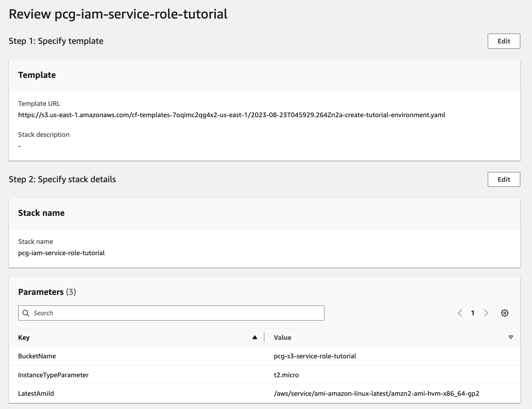532x409 pixels.
Task: Go to next page of parameters
Action: [x=486, y=313]
